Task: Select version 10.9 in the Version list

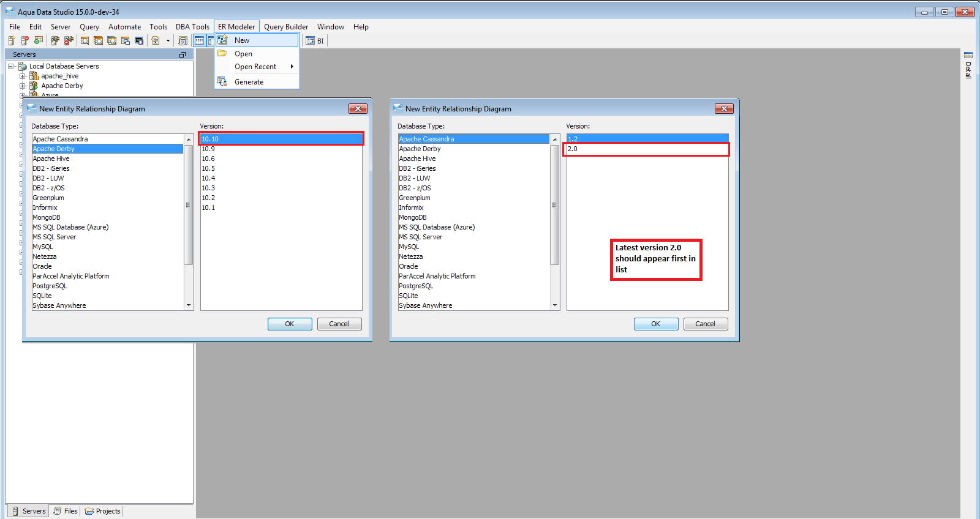Action: click(281, 149)
